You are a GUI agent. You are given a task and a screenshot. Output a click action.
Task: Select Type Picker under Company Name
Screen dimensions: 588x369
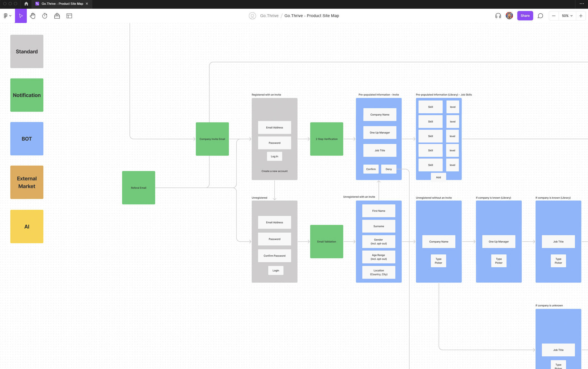click(438, 261)
